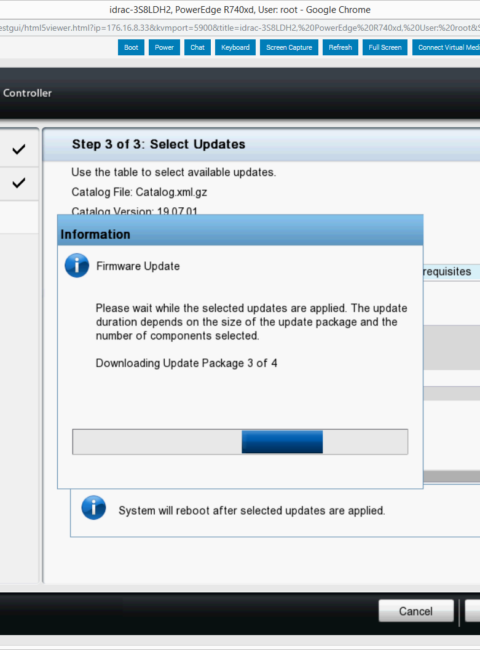Cancel the firmware update wizard
480x650 pixels.
(416, 611)
